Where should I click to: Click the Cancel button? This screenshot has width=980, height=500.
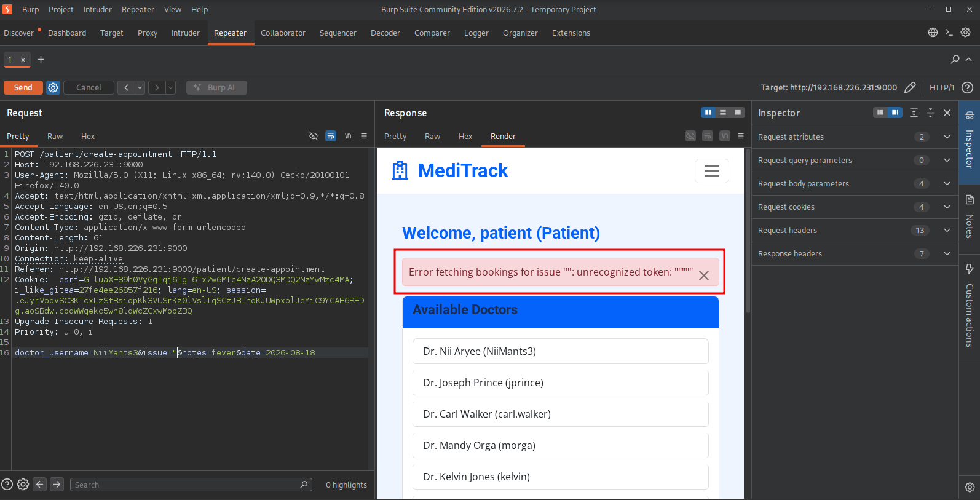click(89, 87)
